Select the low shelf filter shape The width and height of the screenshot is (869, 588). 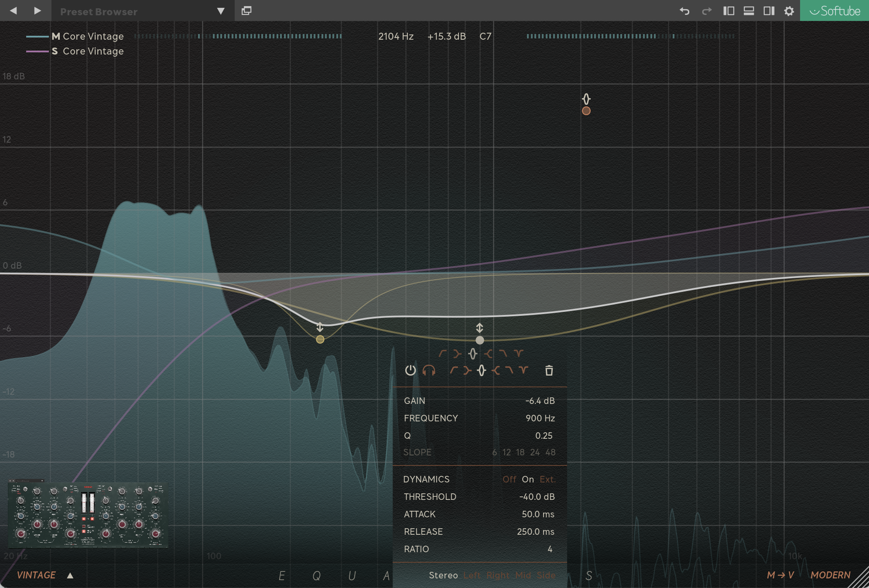[x=467, y=371]
